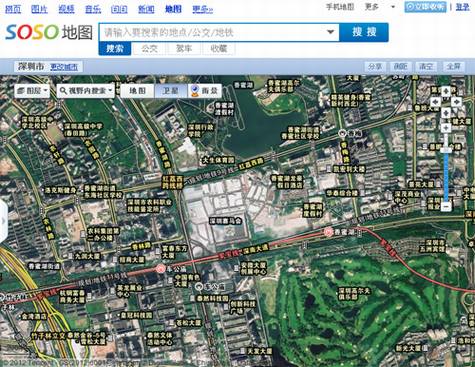Select the 驾车 driving tab
This screenshot has width=475, height=367.
coord(184,49)
